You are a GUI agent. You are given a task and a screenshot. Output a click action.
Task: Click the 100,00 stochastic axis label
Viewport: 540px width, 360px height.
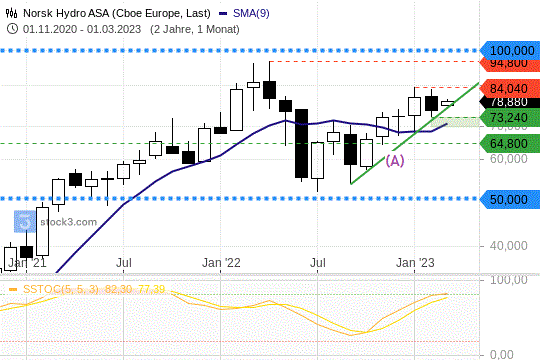coord(508,280)
